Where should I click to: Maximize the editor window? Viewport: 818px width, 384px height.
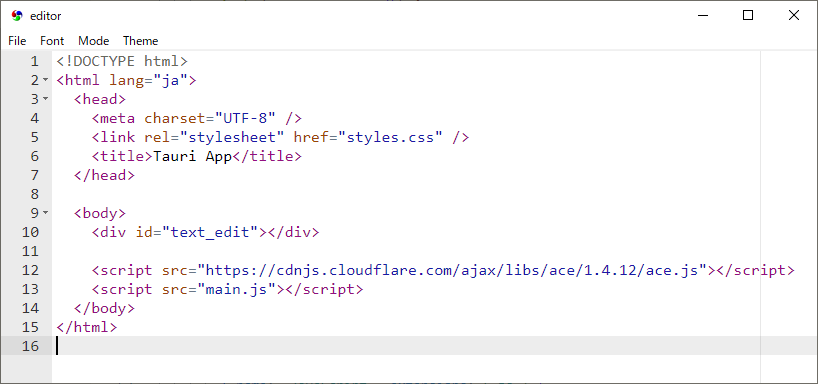point(748,16)
